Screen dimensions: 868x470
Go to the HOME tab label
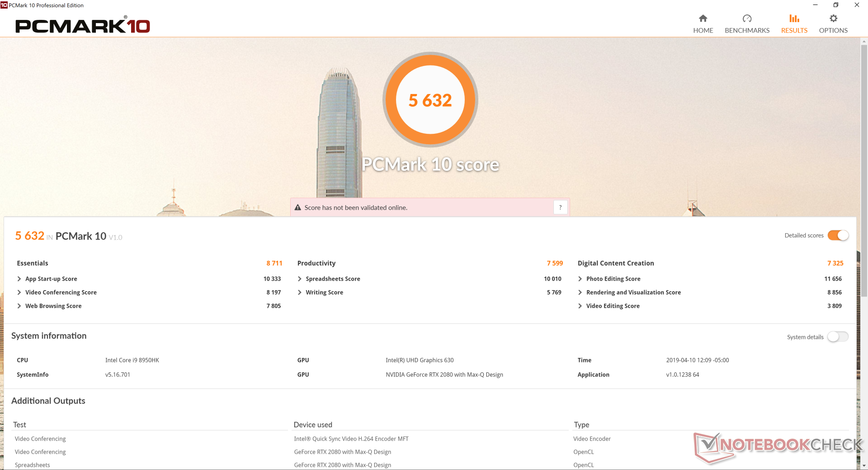coord(703,30)
